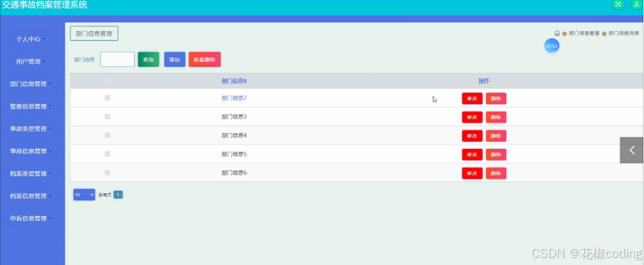Expand 个人中心 sidebar menu

coord(31,39)
